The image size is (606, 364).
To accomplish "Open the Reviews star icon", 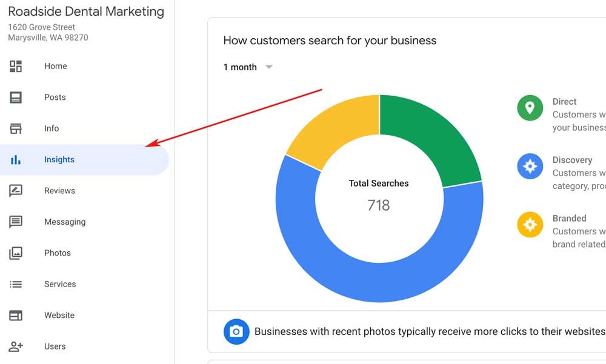I will 16,191.
